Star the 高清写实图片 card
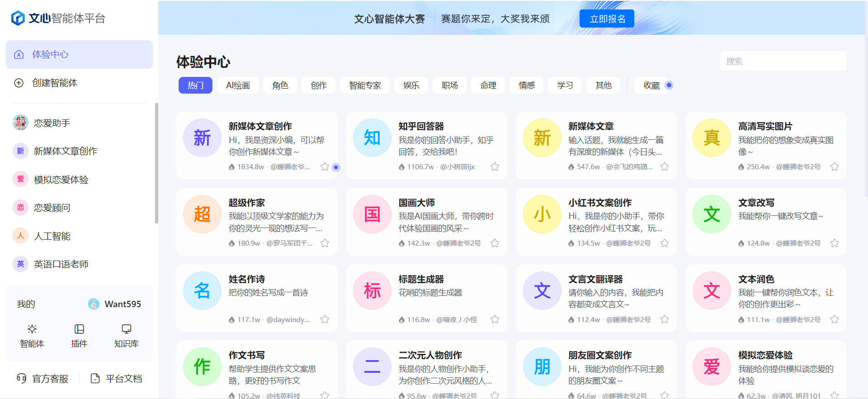Screen dimensions: 868x399 pos(835,166)
